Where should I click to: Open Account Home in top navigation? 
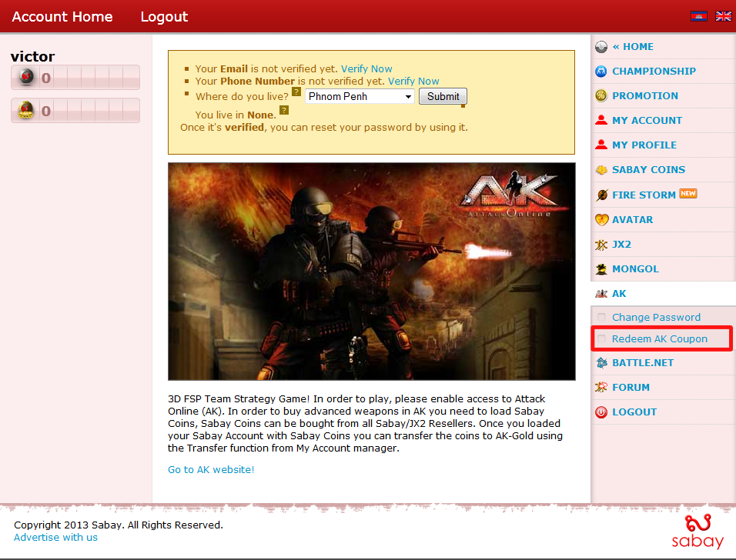[x=62, y=16]
